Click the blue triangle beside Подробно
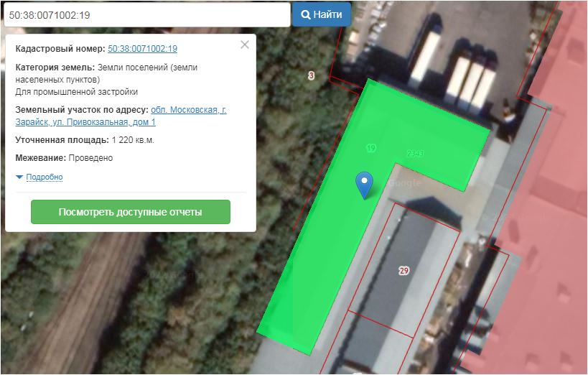The image size is (588, 375). [19, 177]
